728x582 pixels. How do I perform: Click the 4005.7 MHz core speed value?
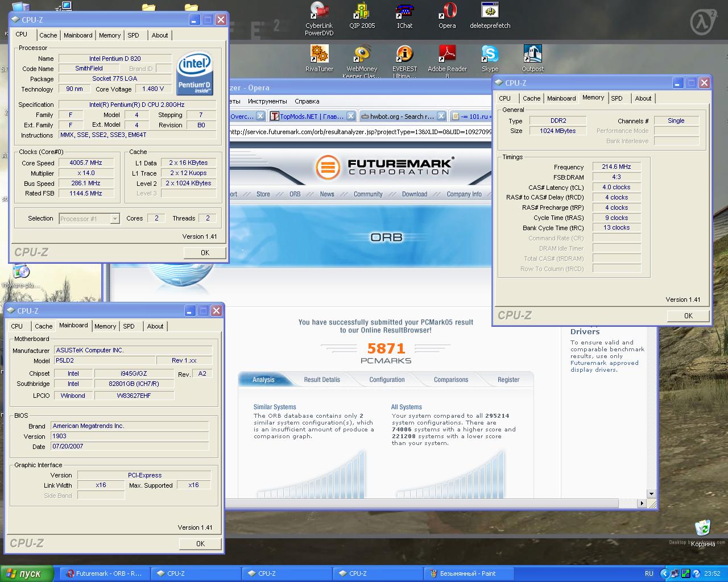(x=86, y=163)
